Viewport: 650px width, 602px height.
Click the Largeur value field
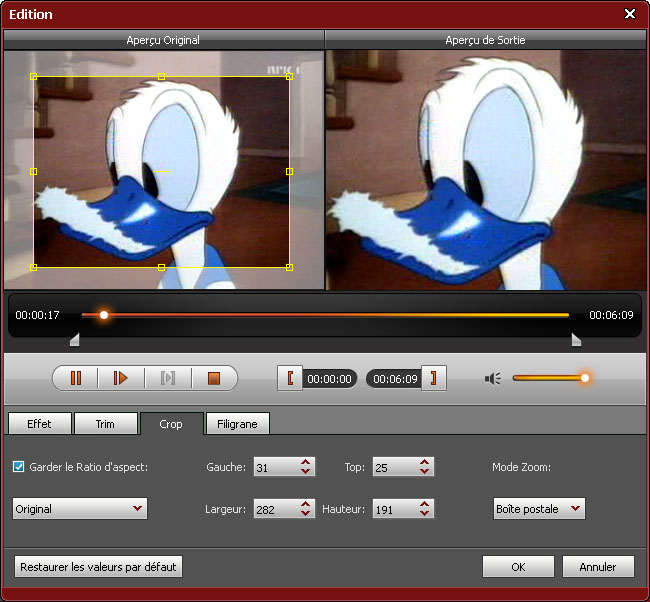[276, 509]
